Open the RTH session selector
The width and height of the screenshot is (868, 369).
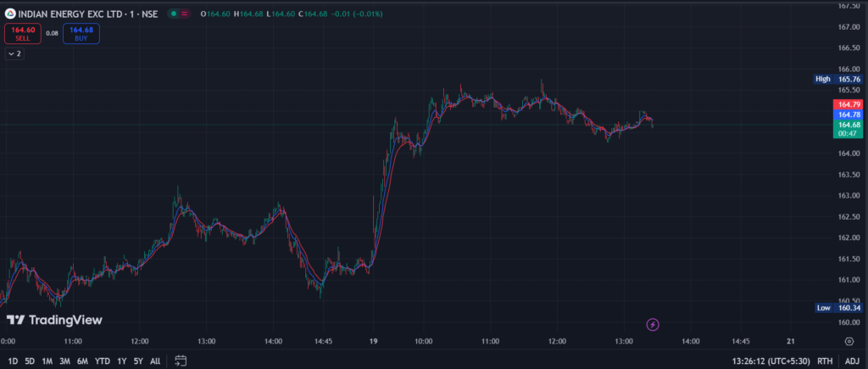coord(825,361)
